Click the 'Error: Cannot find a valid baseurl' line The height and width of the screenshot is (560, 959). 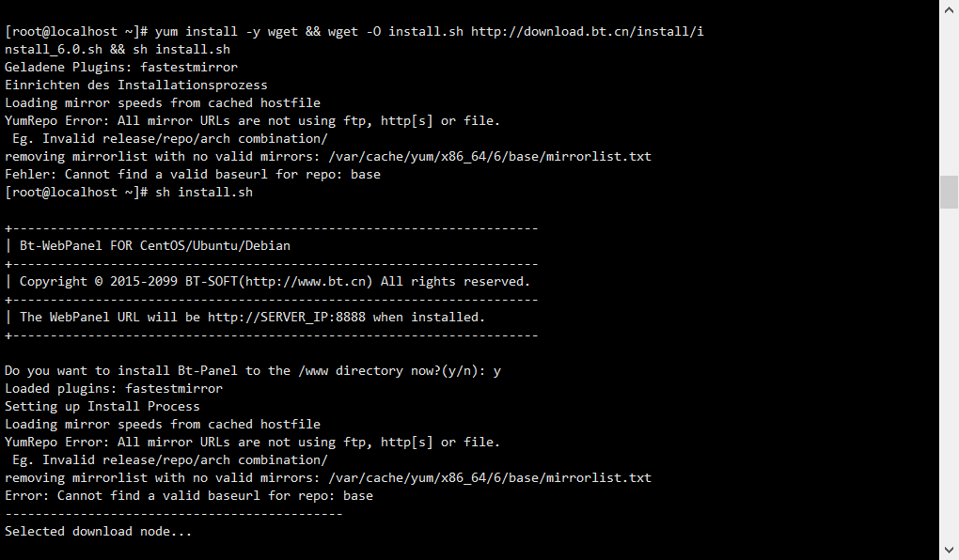pos(188,496)
